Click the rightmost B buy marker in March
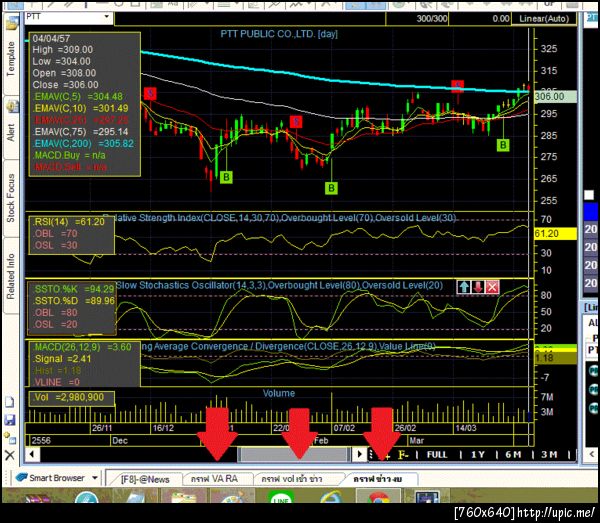Image resolution: width=600 pixels, height=523 pixels. (x=503, y=145)
